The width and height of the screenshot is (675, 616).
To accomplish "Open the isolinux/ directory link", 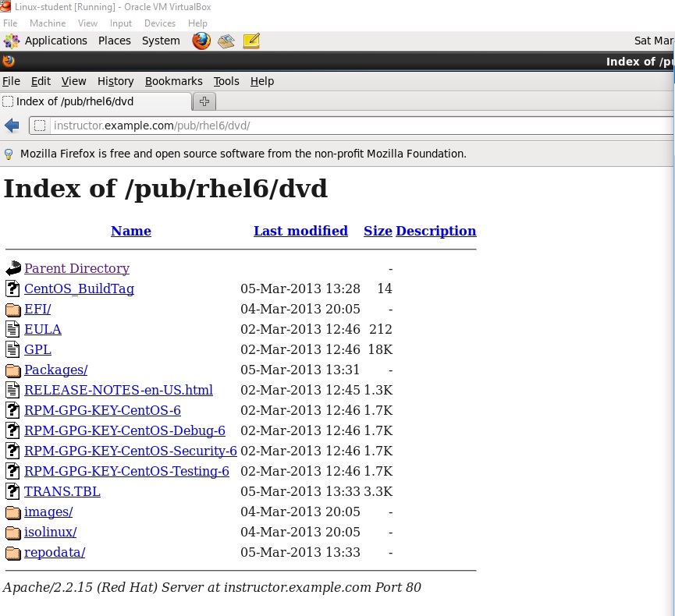I will 51,532.
